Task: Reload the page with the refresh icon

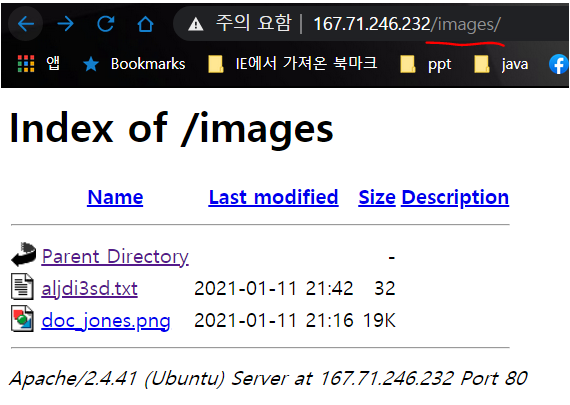Action: [106, 24]
